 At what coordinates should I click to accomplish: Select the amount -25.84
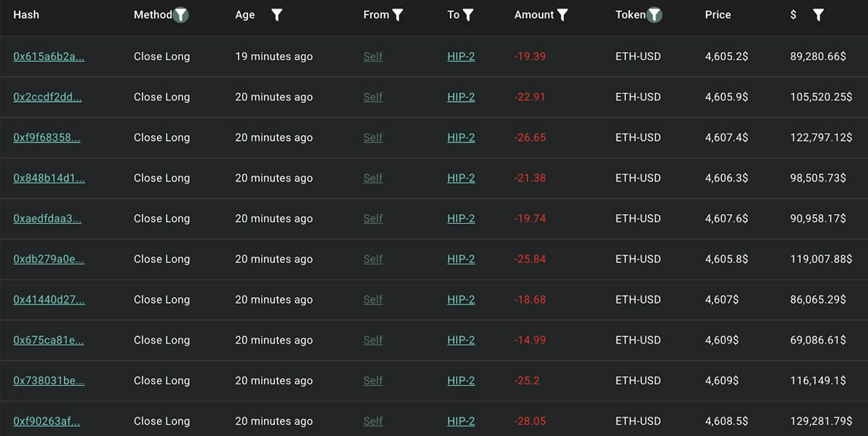click(x=530, y=259)
